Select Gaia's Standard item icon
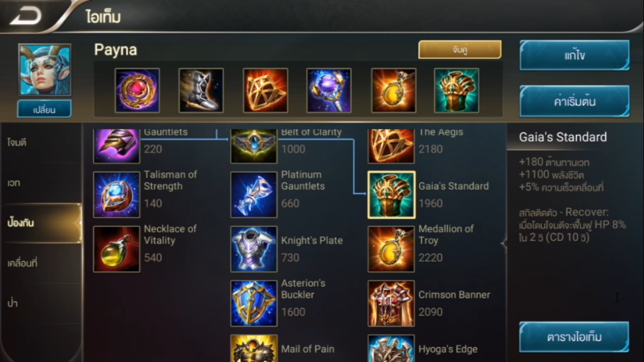Viewport: 644px width, 362px height. pos(391,195)
